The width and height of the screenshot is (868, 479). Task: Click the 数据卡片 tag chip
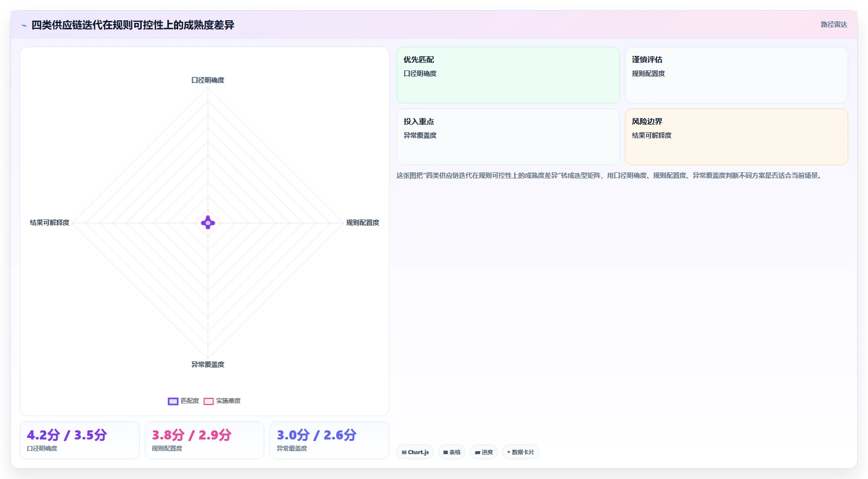pos(521,452)
